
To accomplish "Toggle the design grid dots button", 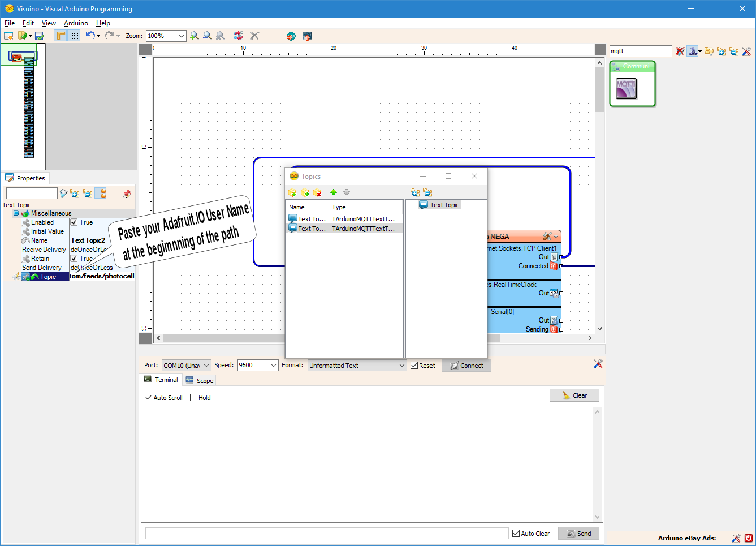I will pos(75,36).
